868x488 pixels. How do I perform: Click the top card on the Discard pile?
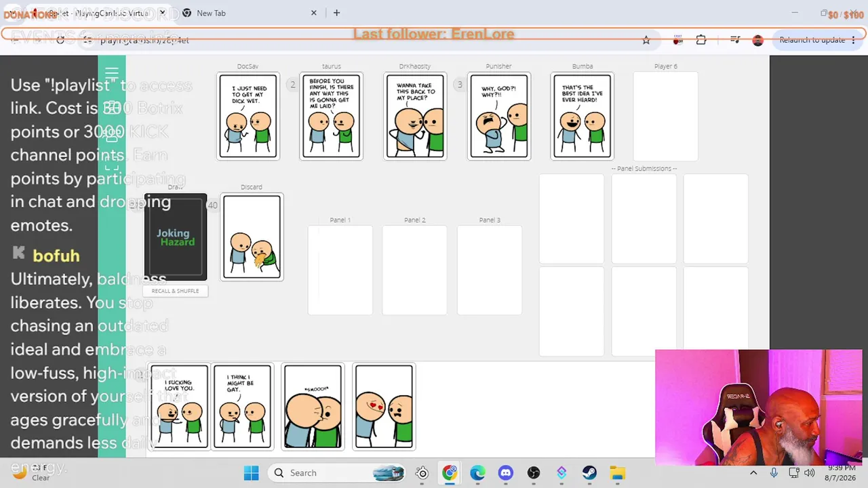[x=252, y=237]
